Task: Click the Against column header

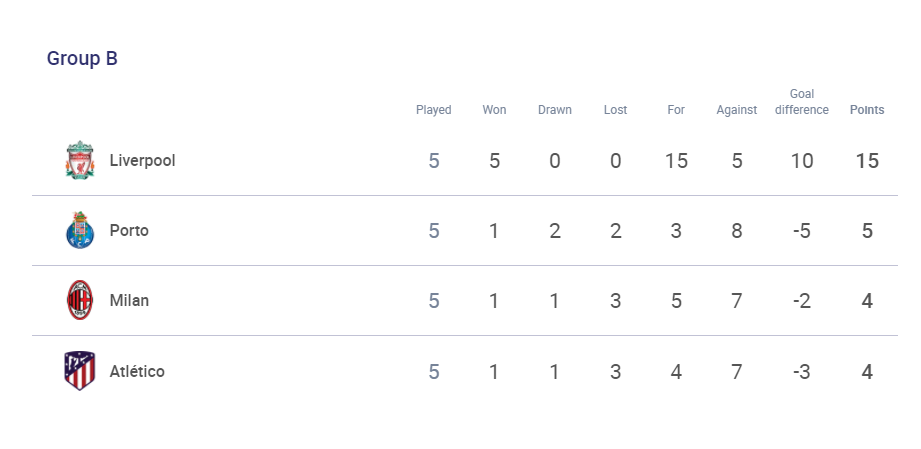Action: click(x=737, y=110)
